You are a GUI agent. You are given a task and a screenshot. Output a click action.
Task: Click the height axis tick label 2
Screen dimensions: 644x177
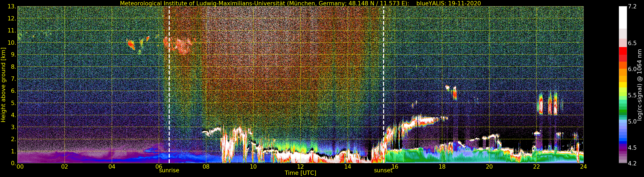(x=14, y=139)
